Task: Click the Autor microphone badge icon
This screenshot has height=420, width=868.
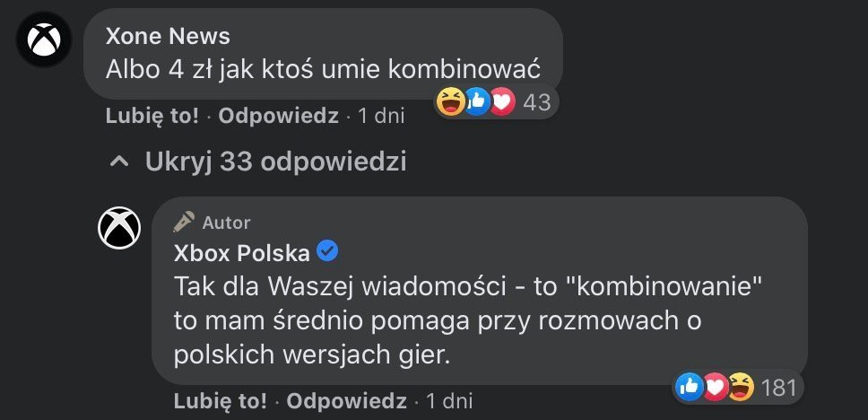Action: (185, 222)
